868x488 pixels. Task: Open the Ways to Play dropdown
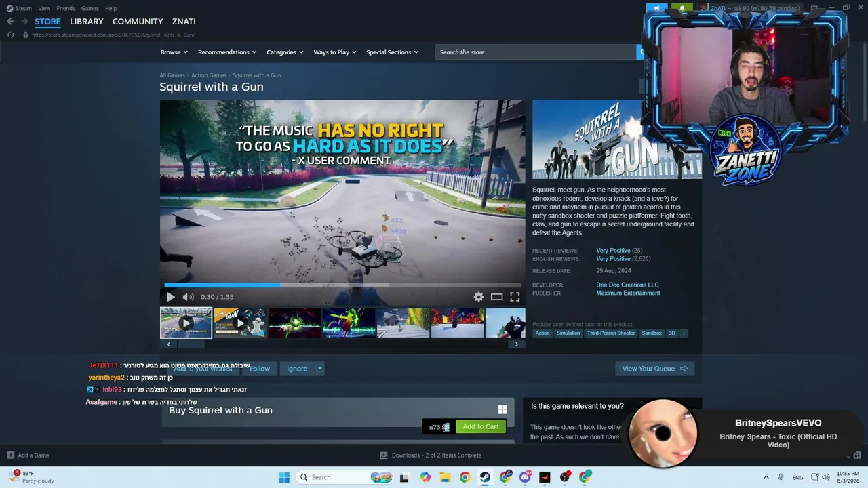pyautogui.click(x=335, y=52)
